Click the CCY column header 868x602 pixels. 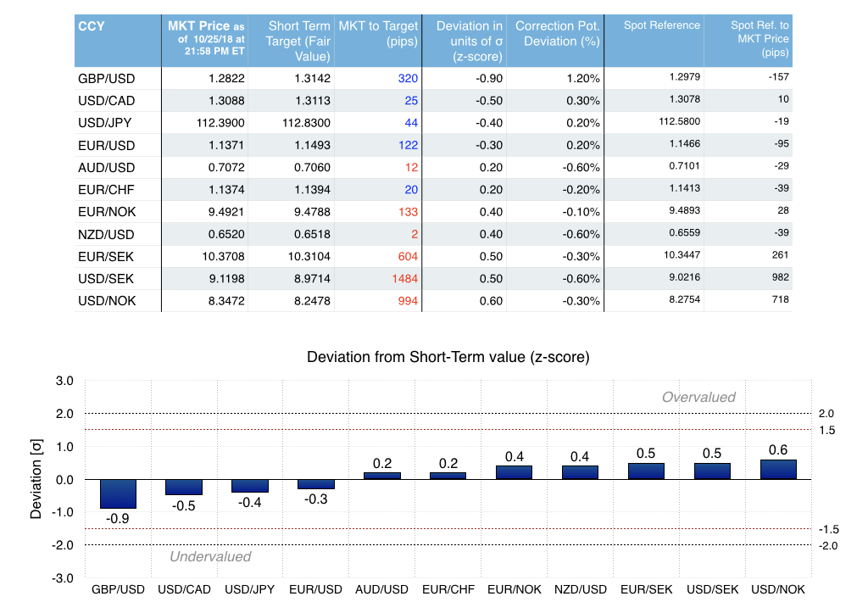pyautogui.click(x=92, y=26)
